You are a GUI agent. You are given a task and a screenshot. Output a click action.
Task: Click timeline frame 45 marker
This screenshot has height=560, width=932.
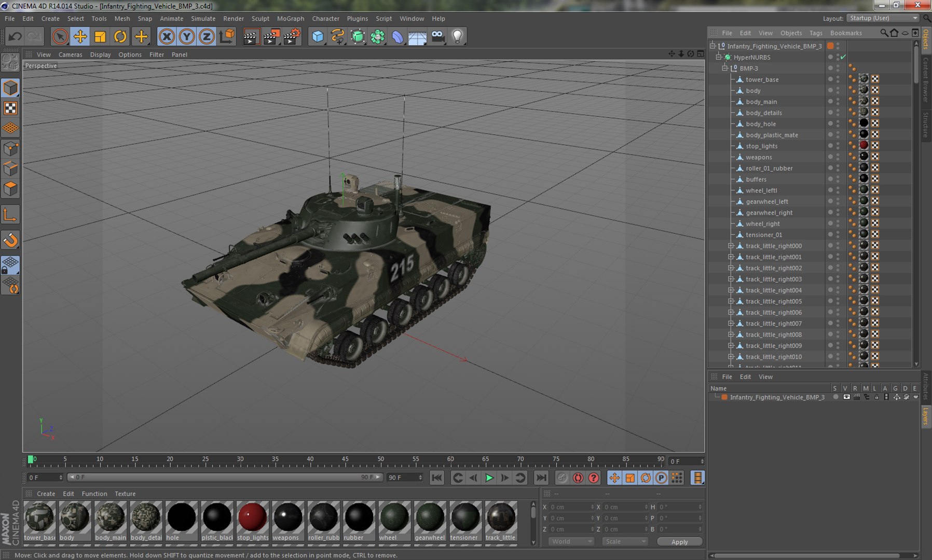345,459
